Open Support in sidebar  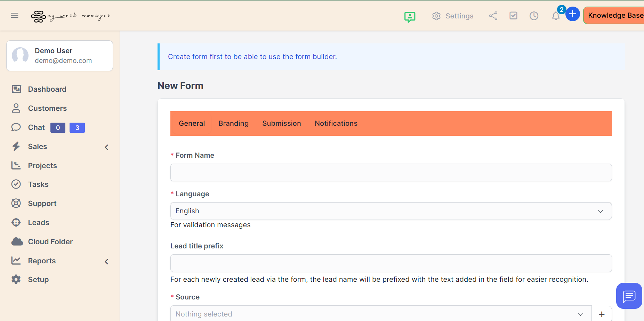(x=42, y=204)
